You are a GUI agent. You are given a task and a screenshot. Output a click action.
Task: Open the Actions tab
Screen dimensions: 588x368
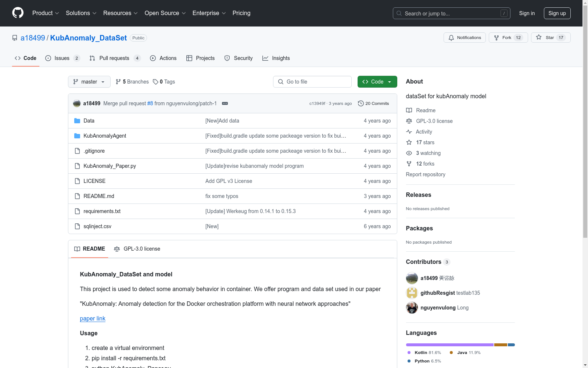(x=163, y=58)
